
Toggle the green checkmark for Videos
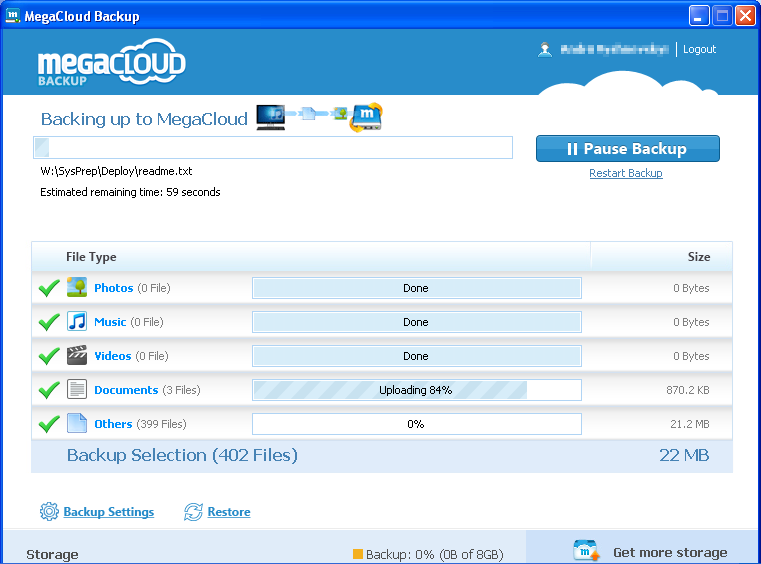point(49,356)
